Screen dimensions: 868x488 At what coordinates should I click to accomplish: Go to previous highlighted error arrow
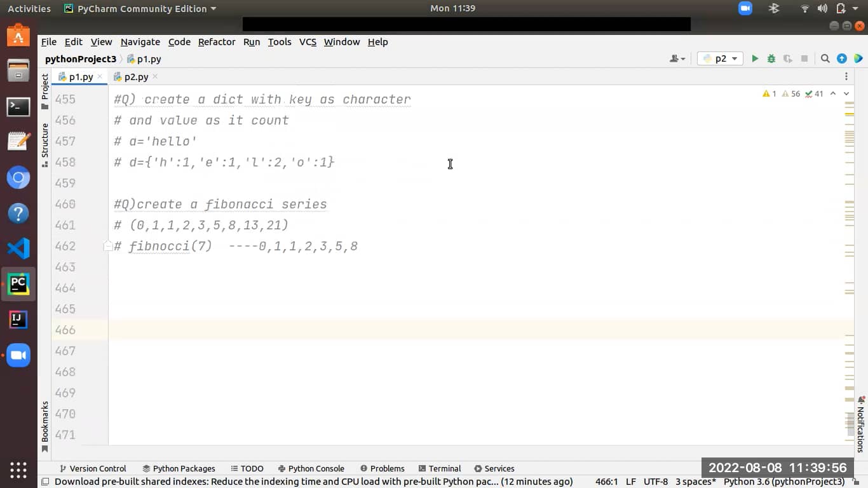(833, 93)
